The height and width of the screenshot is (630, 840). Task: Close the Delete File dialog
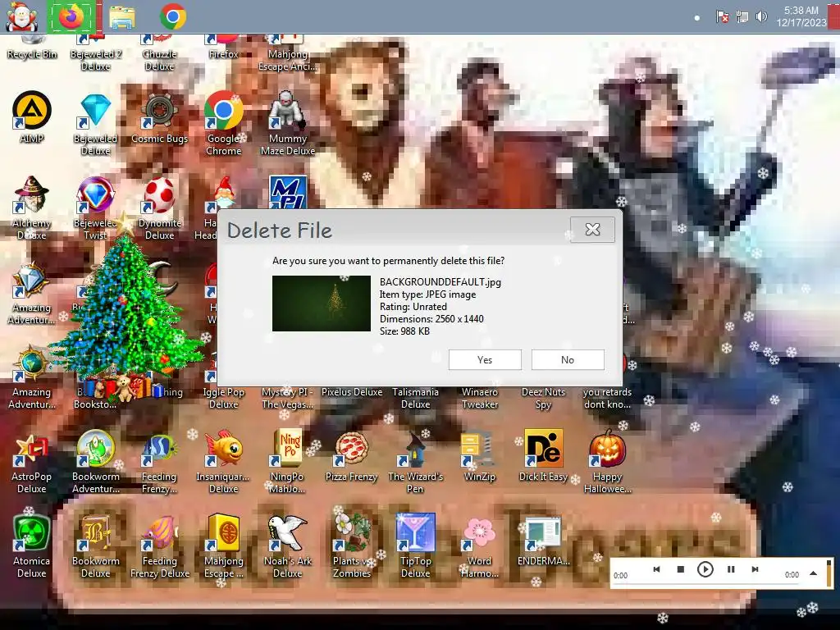tap(592, 230)
